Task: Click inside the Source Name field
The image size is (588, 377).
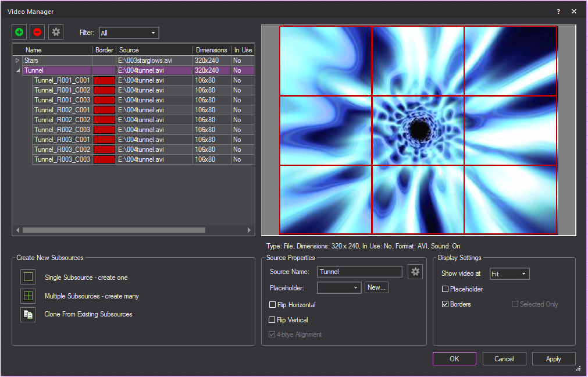Action: 359,271
